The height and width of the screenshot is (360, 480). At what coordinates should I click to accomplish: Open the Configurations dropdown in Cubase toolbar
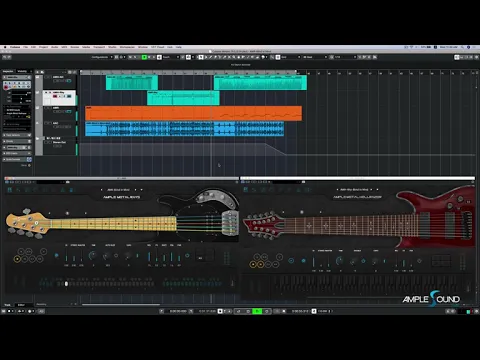[x=102, y=57]
